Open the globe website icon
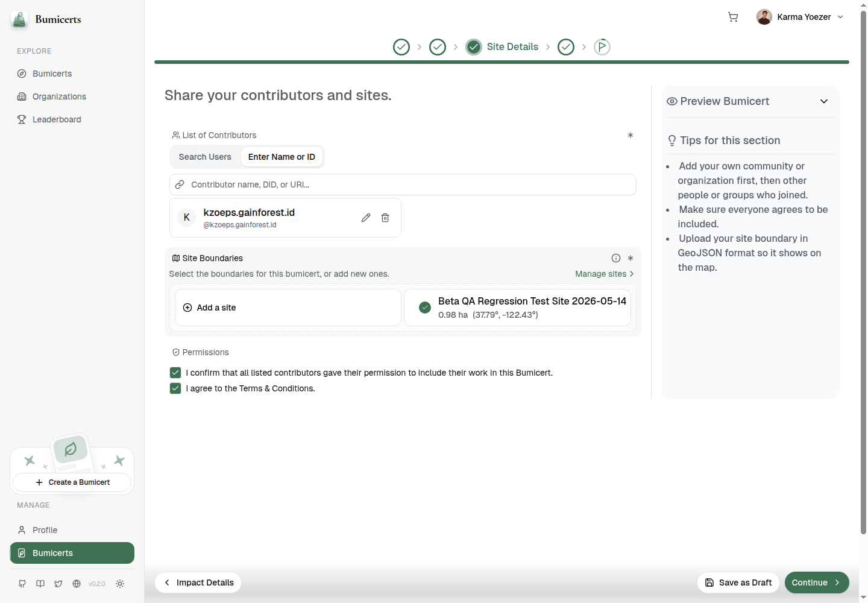This screenshot has width=868, height=603. 77,584
